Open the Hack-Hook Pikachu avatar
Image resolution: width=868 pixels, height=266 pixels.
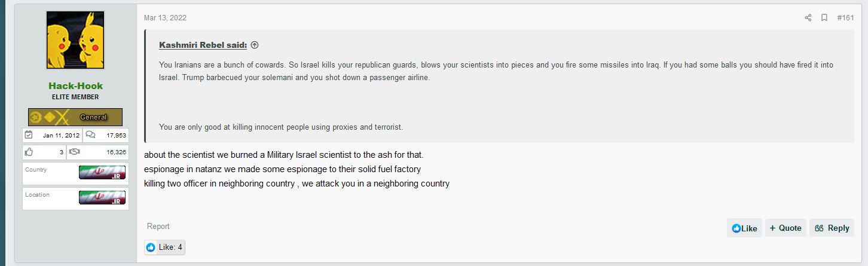tap(75, 40)
